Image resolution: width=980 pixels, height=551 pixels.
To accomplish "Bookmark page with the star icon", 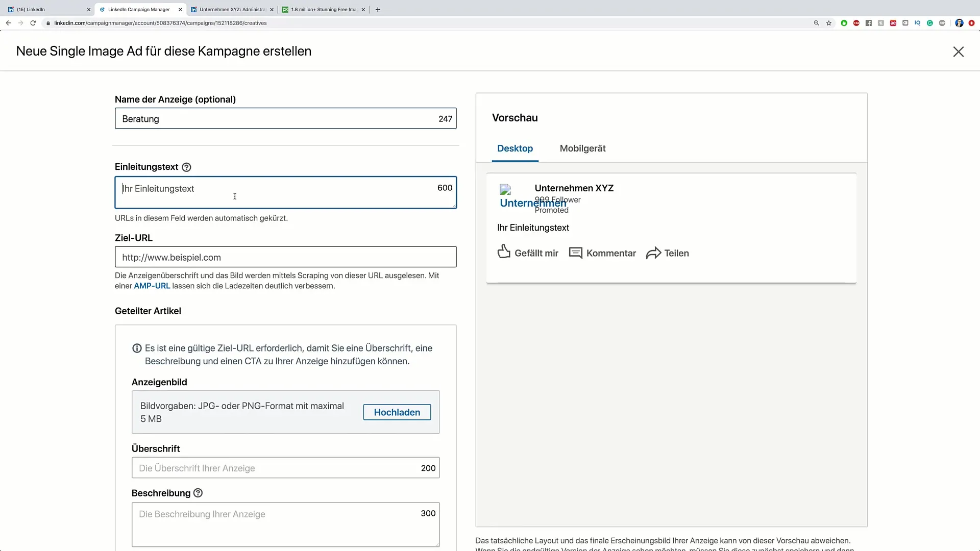I will point(829,23).
